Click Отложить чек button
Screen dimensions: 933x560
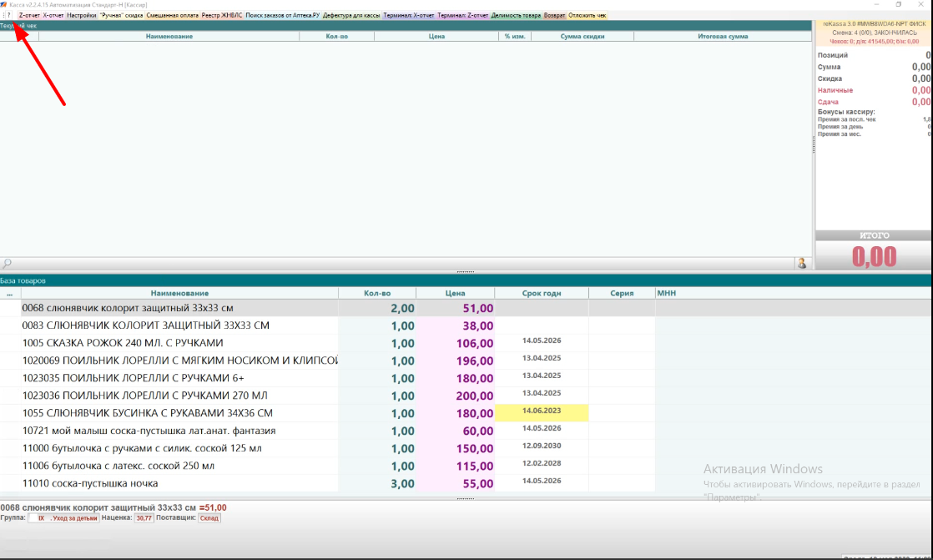click(588, 16)
